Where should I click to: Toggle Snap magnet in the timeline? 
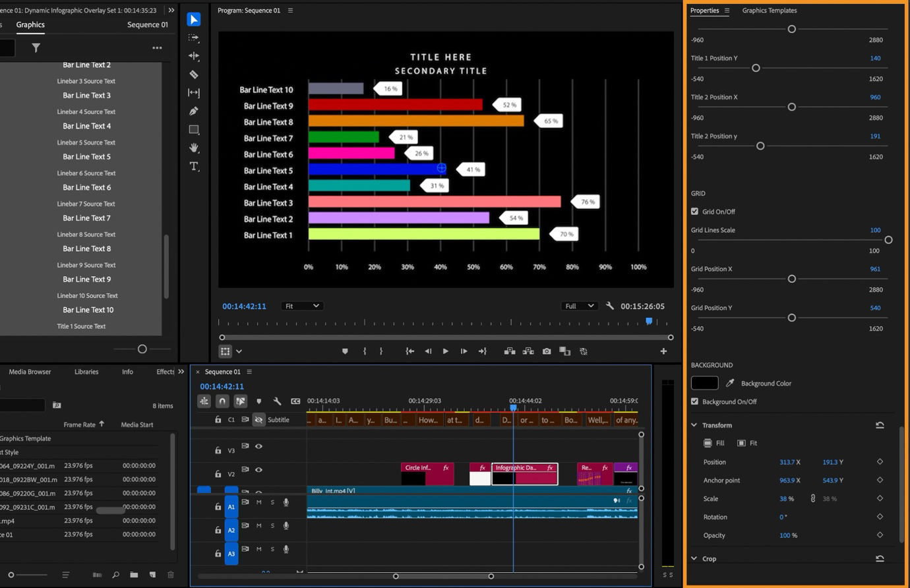[222, 401]
